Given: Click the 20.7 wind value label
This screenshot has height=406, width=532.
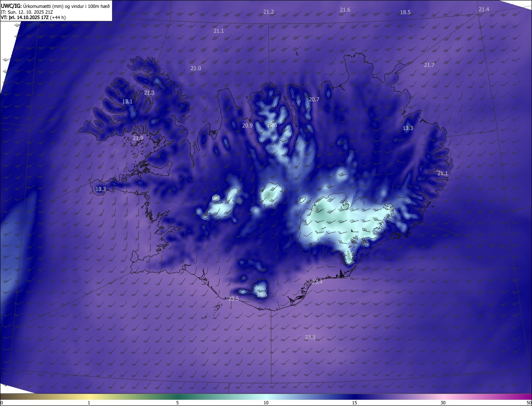Looking at the screenshot, I should click(314, 99).
